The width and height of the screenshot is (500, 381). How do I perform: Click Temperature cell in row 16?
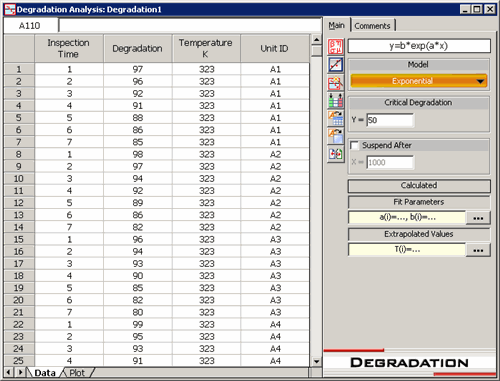[206, 252]
